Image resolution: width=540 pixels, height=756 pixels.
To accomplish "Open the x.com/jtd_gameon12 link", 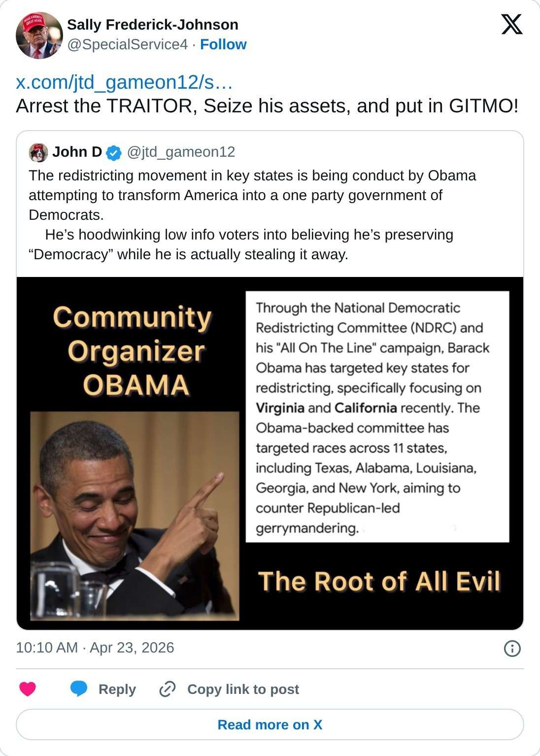I will [124, 82].
